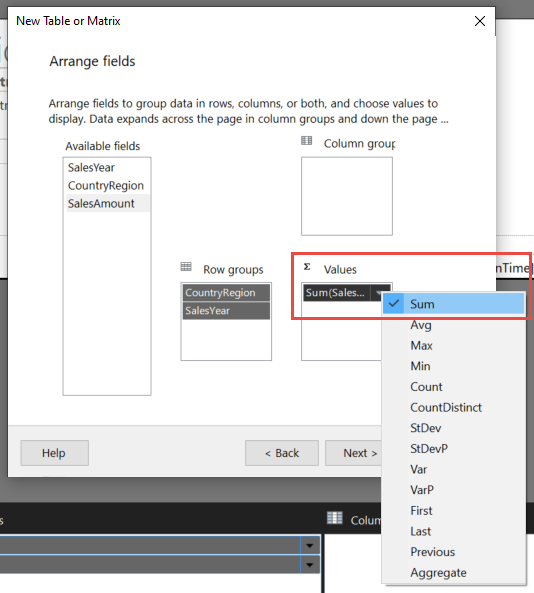
Task: Choose Previous from the aggregate menu
Action: click(453, 552)
